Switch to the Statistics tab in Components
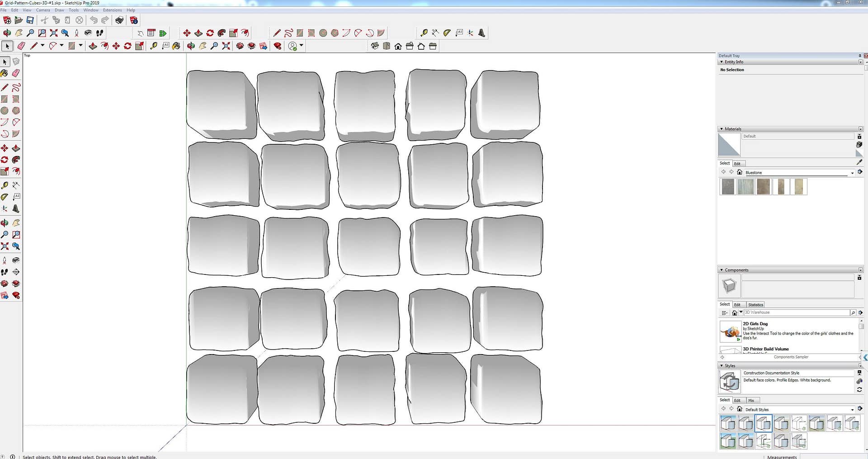 (x=755, y=305)
